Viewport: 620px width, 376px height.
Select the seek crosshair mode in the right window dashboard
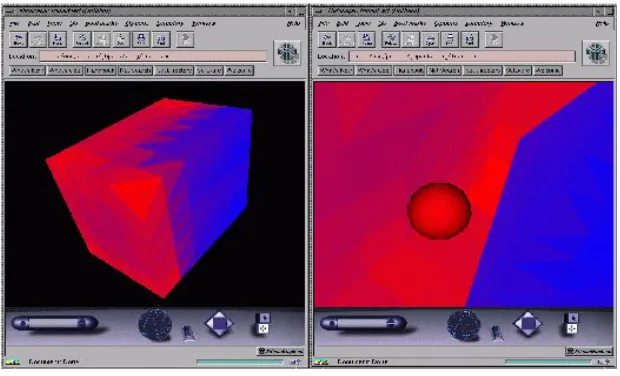pos(572,328)
